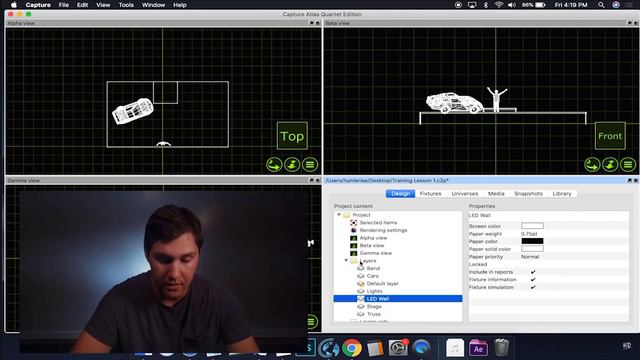Select the car model in Front view
This screenshot has width=640, height=360.
point(454,102)
